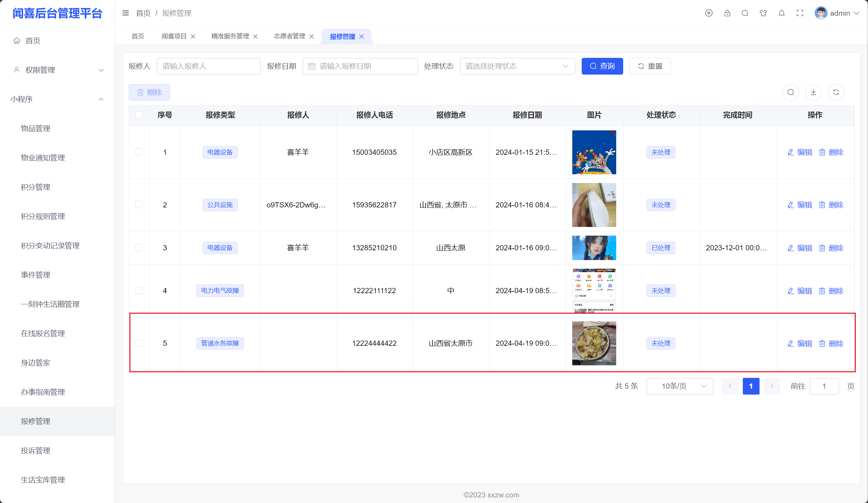
Task: Click page number 1 button
Action: (751, 386)
